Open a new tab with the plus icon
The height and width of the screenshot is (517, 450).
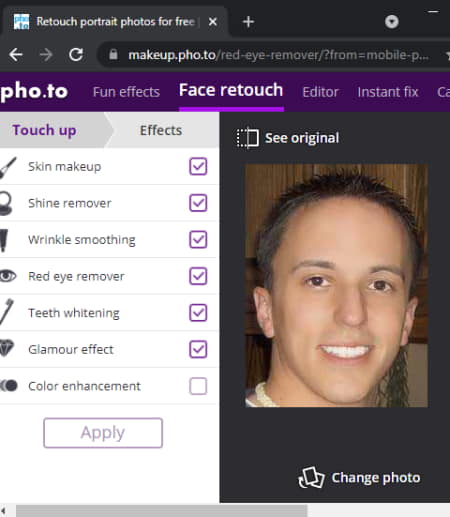[x=248, y=22]
